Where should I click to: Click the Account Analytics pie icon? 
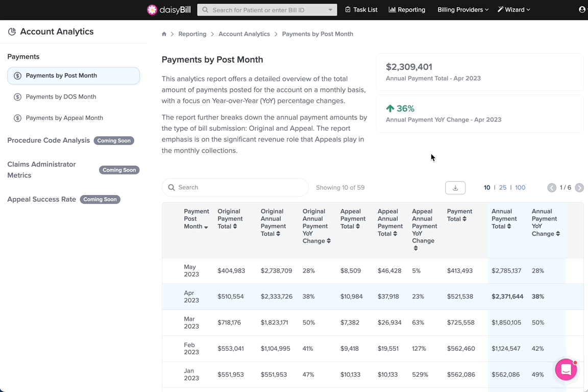(12, 32)
